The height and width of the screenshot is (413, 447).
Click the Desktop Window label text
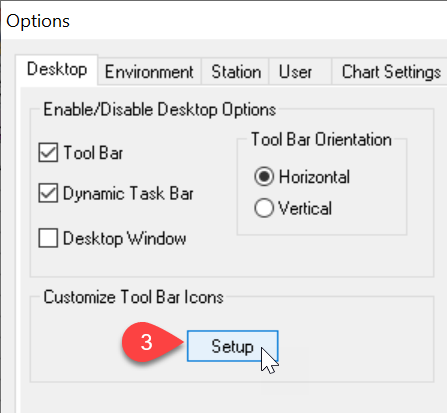tap(125, 239)
